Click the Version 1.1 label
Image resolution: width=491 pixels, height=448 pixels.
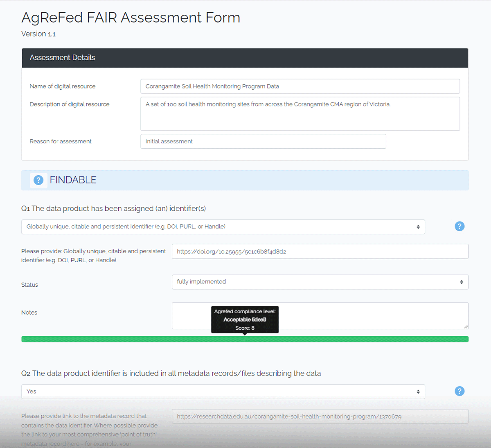click(x=38, y=34)
